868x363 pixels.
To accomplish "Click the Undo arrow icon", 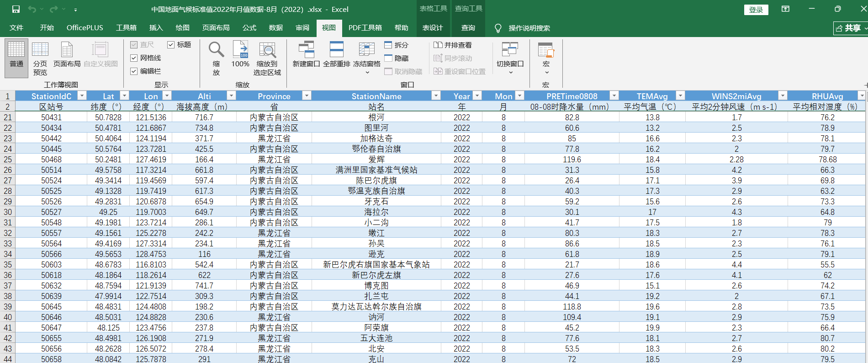I will [x=32, y=9].
